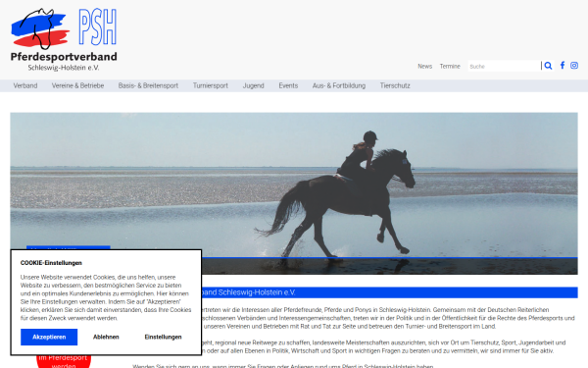This screenshot has height=368, width=588.
Task: Click the blue 'Schleswig-Holstein e.V.' heading bar
Action: point(390,292)
